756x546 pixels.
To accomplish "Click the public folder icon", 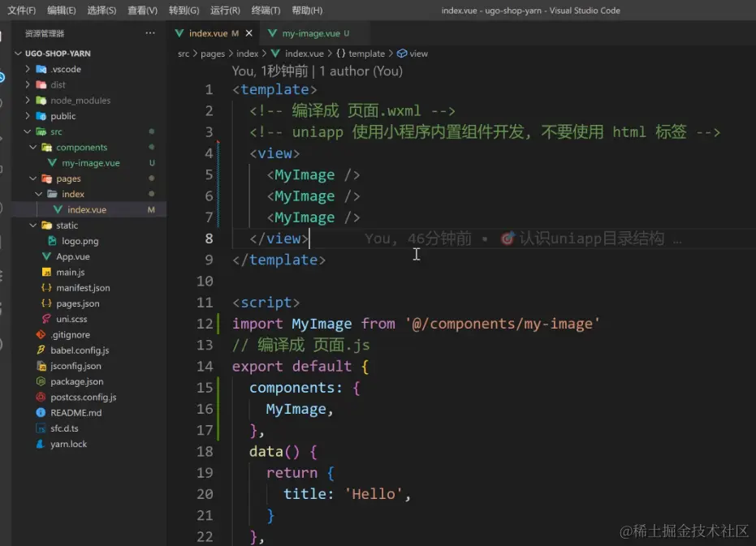I will point(41,116).
